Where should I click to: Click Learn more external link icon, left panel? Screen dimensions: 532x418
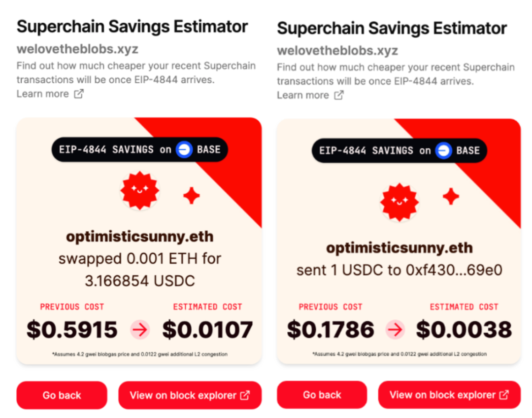coord(79,94)
